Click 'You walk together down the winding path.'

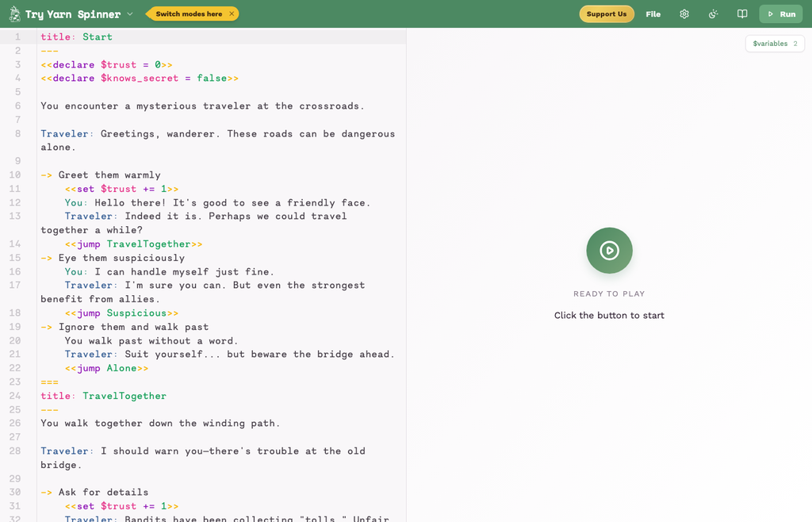coord(160,423)
